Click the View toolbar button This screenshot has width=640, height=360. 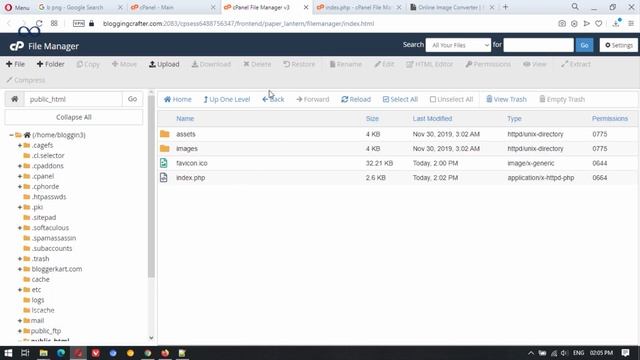click(x=535, y=64)
